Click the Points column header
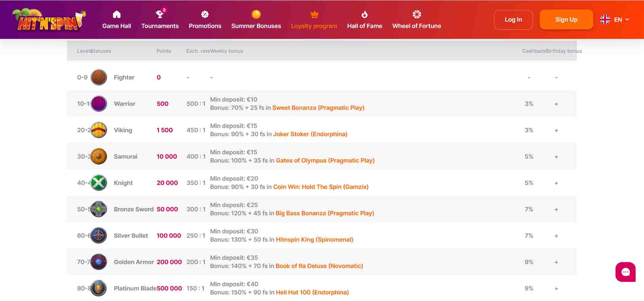The height and width of the screenshot is (301, 644). click(x=164, y=51)
